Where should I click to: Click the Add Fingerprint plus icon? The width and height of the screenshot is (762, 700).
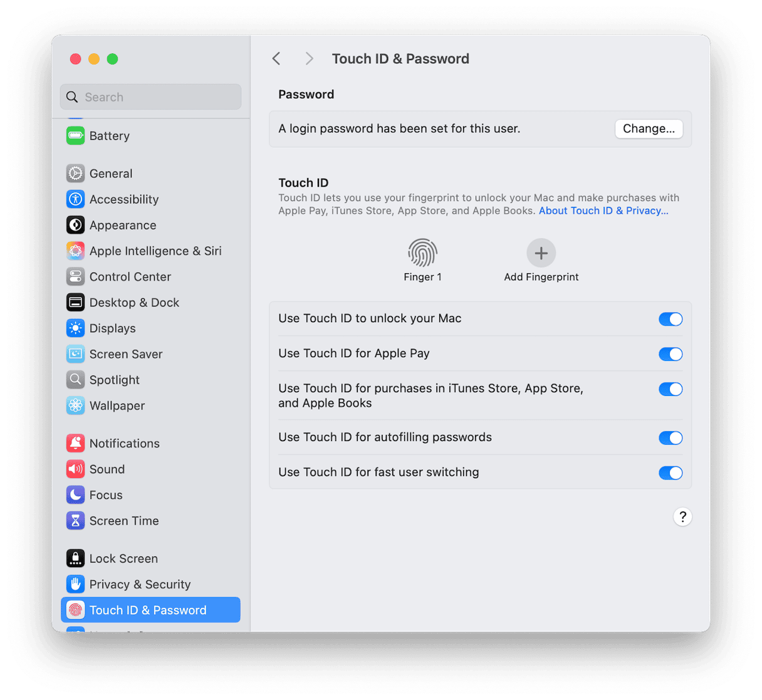pyautogui.click(x=541, y=253)
